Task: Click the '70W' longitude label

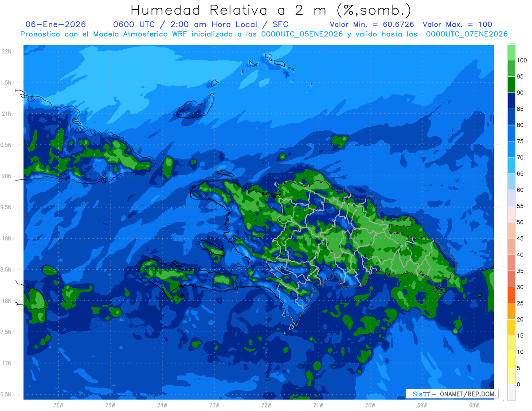Action: tap(370, 405)
